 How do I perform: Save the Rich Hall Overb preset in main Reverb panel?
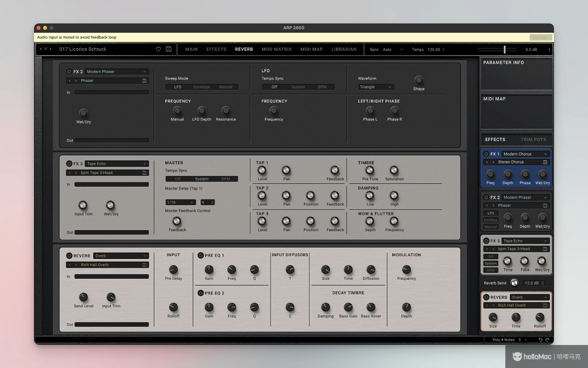click(x=145, y=264)
